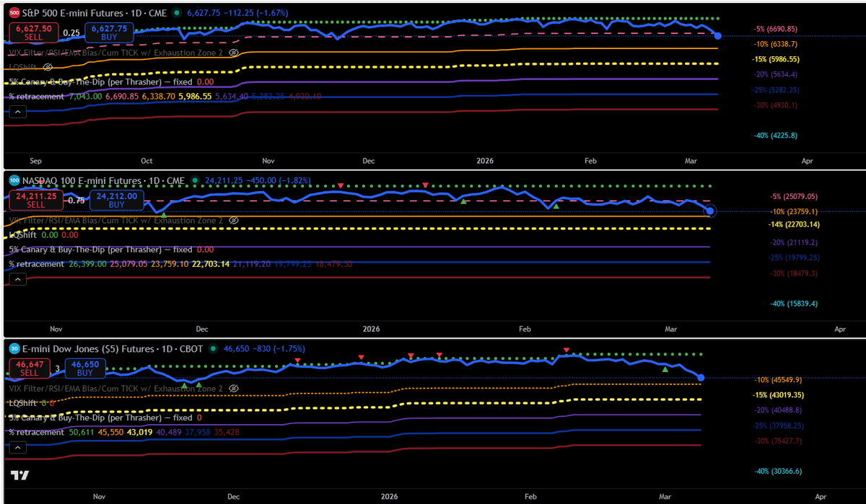Toggle visibility of the LQShift indicator on the S&P 500 chart
This screenshot has width=866, height=504.
click(x=48, y=66)
